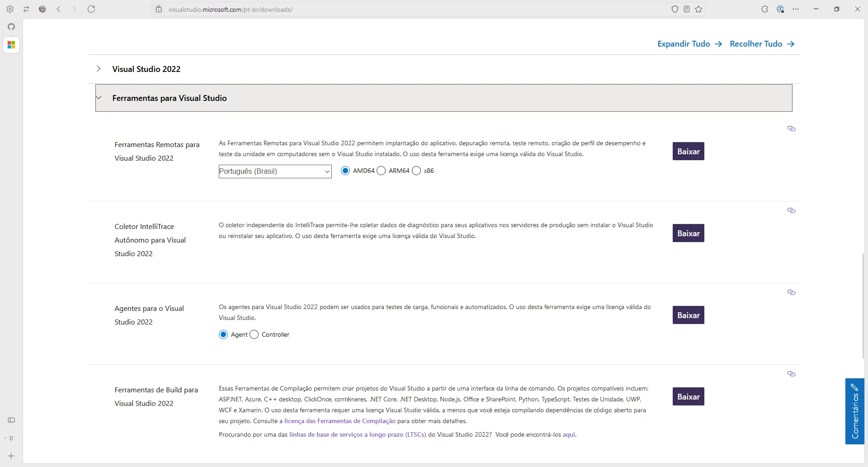Open the shield tracking protection icon
The height and width of the screenshot is (467, 868).
pos(675,9)
